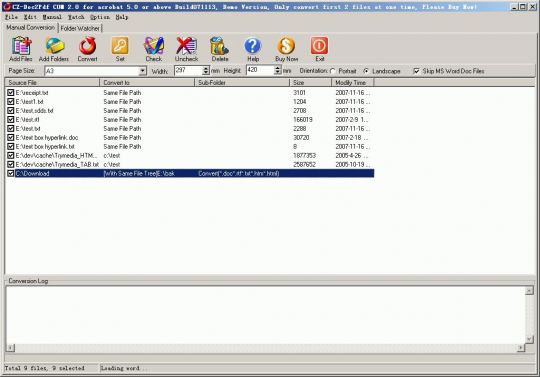540x377 pixels.
Task: Click the Sub-Folder column header
Action: 242,83
